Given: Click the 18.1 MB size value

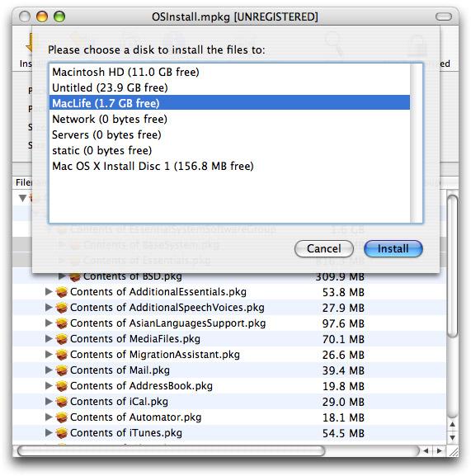Looking at the screenshot, I should [343, 417].
